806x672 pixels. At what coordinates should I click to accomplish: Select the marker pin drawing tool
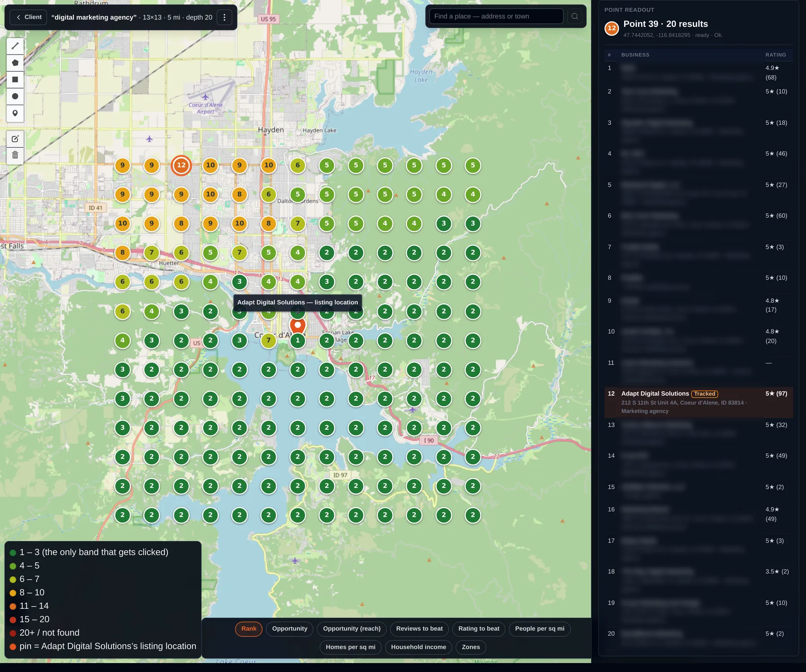coord(15,113)
